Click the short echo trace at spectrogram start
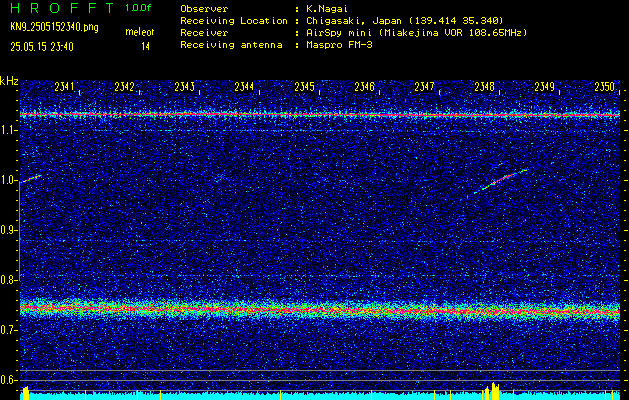629x400 pixels. [31, 179]
